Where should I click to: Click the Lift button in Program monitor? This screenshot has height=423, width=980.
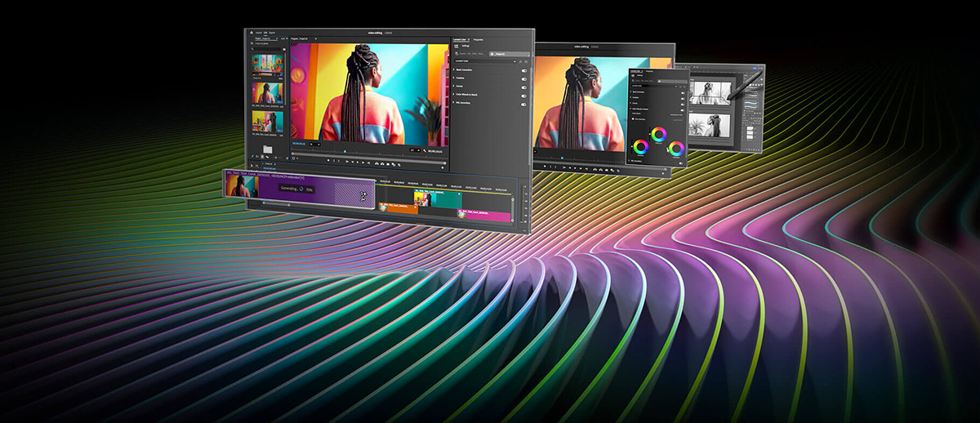click(376, 163)
